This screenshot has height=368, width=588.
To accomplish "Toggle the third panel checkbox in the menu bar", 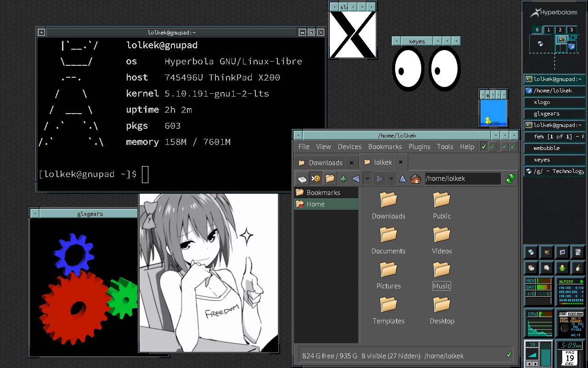I will 504,147.
